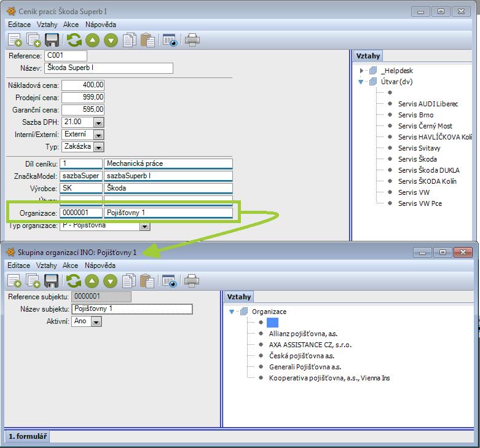The width and height of the screenshot is (480, 448).
Task: Select Kooperativa pojišťovna tree item
Action: pyautogui.click(x=329, y=378)
